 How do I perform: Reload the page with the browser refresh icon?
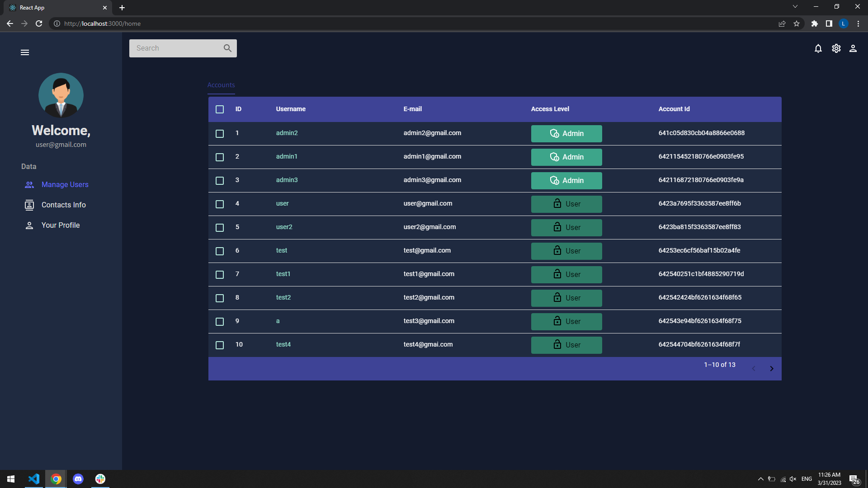(x=39, y=23)
